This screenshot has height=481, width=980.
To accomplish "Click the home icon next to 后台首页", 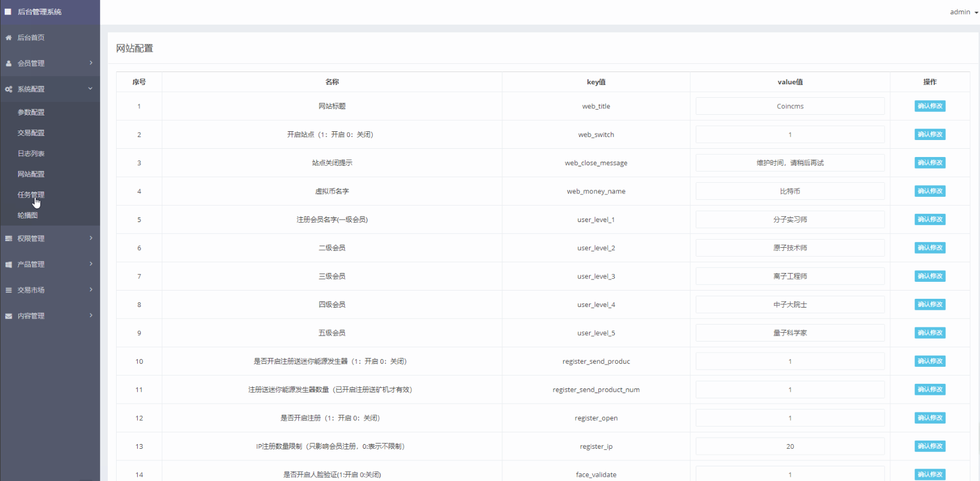I will click(8, 37).
